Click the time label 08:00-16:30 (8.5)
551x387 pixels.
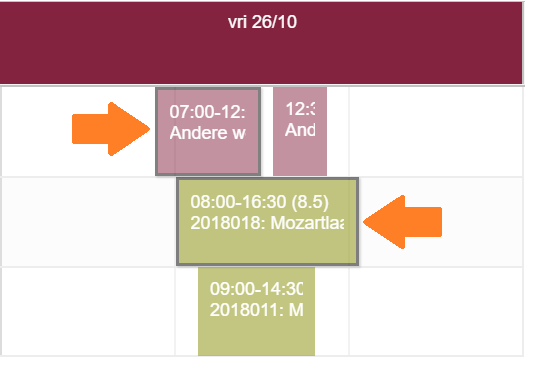click(x=259, y=202)
